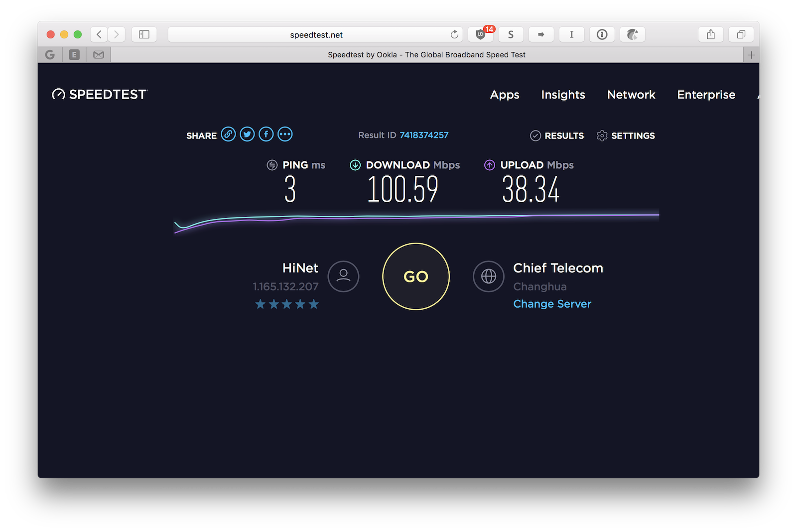Click the globe server icon
The height and width of the screenshot is (532, 797).
488,276
